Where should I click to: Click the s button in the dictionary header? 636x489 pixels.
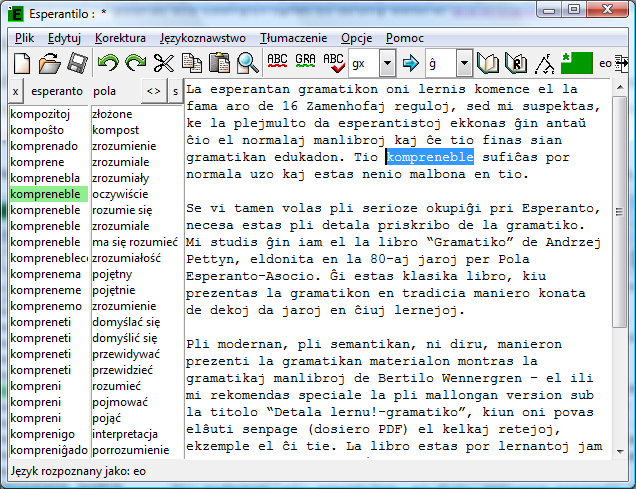175,91
